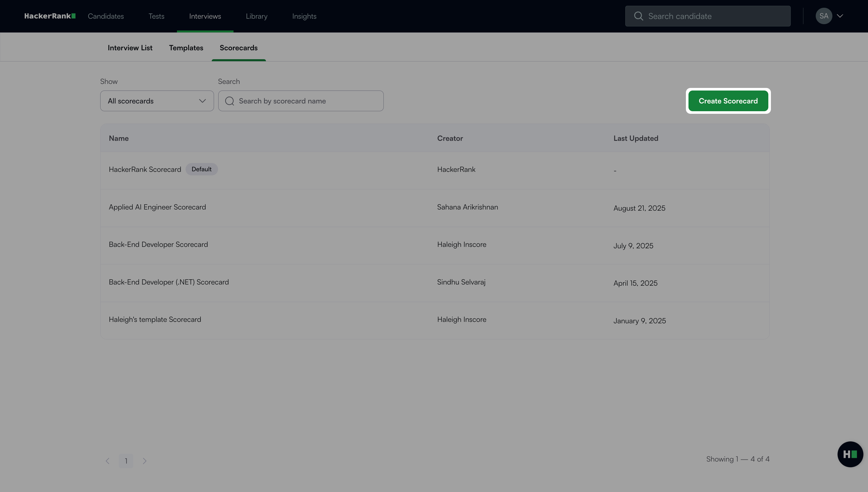Select page 1 in pagination
The height and width of the screenshot is (492, 868).
[x=126, y=461]
